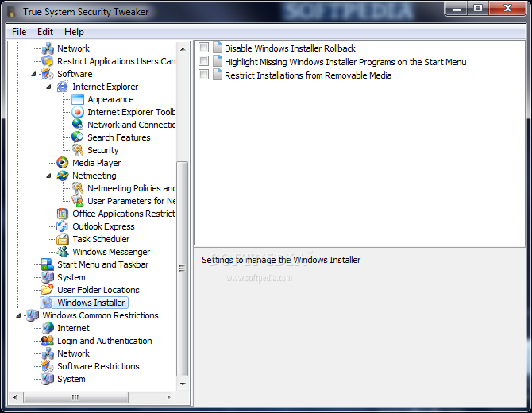The image size is (532, 413).
Task: Click the vertical scrollbar thumb in tree
Action: (x=183, y=268)
